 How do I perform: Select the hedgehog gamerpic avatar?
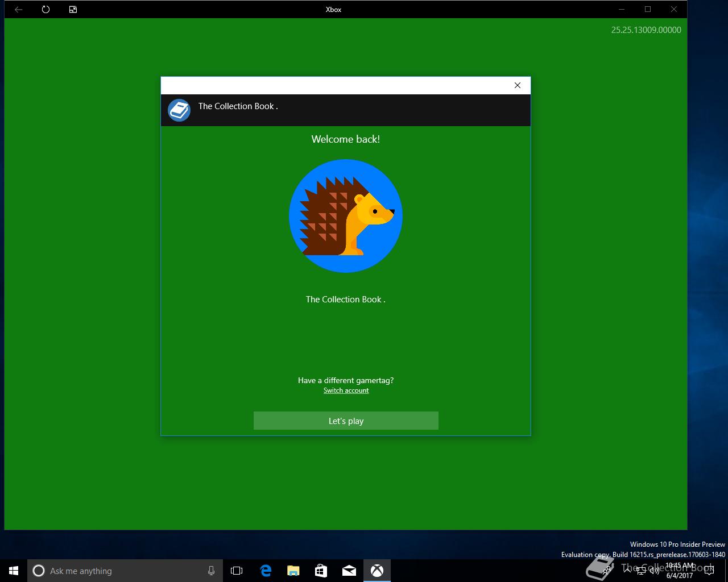click(346, 216)
